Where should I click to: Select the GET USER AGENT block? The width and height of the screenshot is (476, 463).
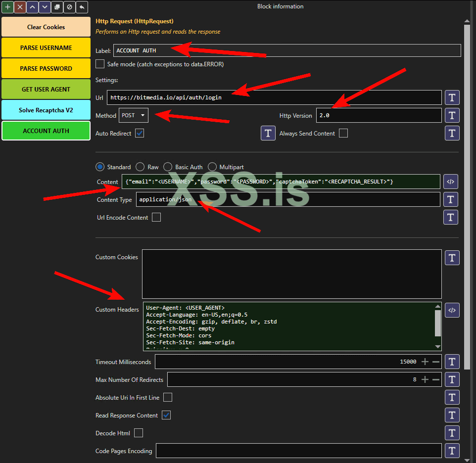[46, 89]
